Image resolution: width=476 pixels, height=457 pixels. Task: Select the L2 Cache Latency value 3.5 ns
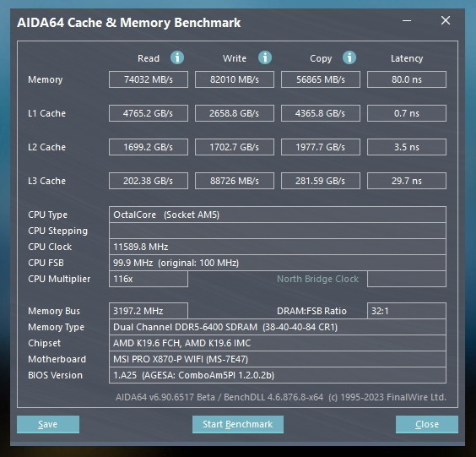point(407,147)
